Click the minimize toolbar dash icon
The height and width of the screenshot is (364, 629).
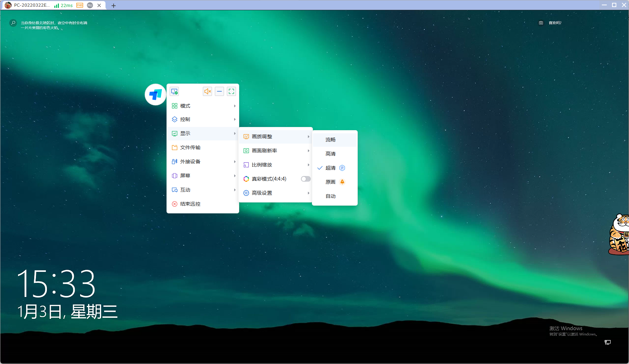coord(219,91)
